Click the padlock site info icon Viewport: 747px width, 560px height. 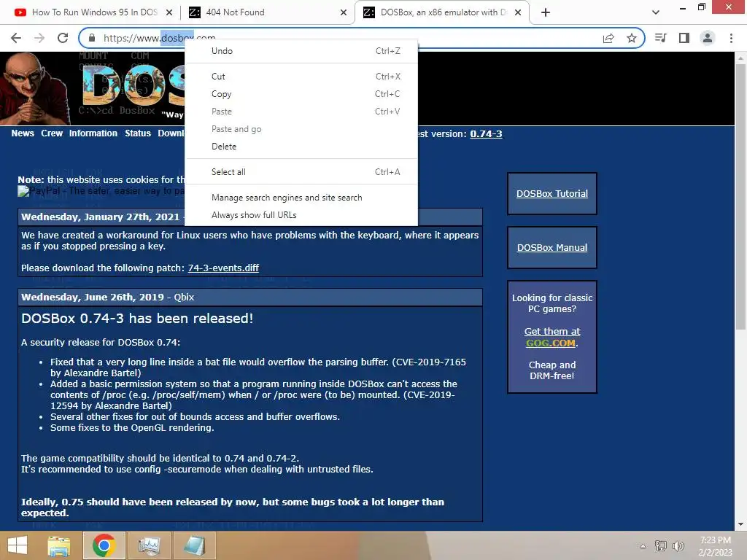point(92,38)
